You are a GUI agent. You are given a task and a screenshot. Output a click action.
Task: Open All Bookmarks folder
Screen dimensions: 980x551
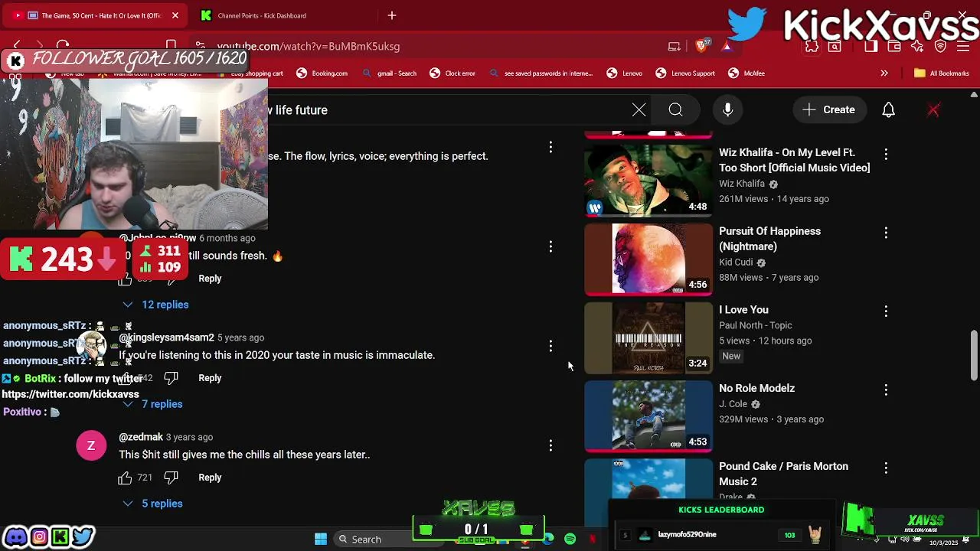(x=942, y=73)
